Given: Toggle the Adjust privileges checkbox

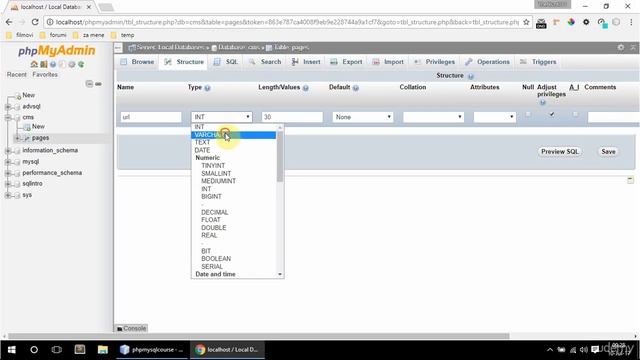Looking at the screenshot, I should (551, 114).
